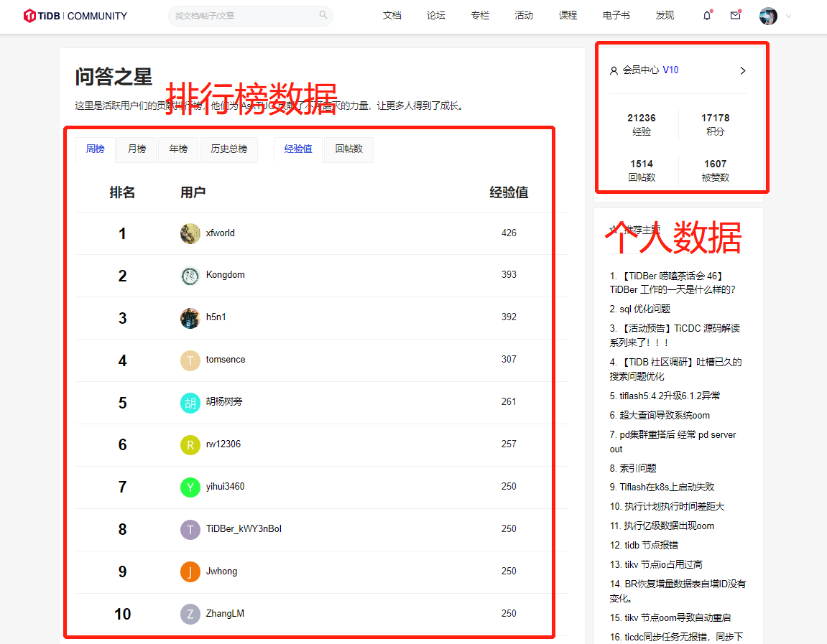The image size is (827, 644).
Task: Click TiDBer_kWY3nBoI's avatar
Action: (x=190, y=530)
